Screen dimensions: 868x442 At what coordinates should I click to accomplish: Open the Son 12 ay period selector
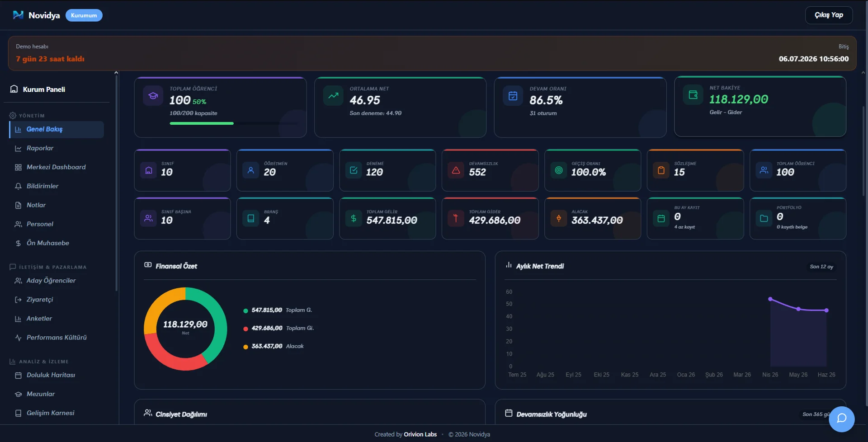(821, 267)
